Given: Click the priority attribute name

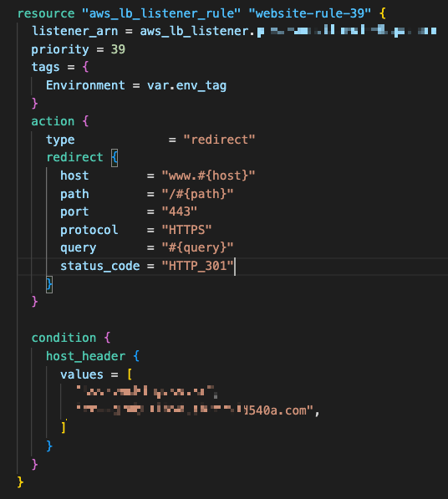Looking at the screenshot, I should (x=60, y=49).
